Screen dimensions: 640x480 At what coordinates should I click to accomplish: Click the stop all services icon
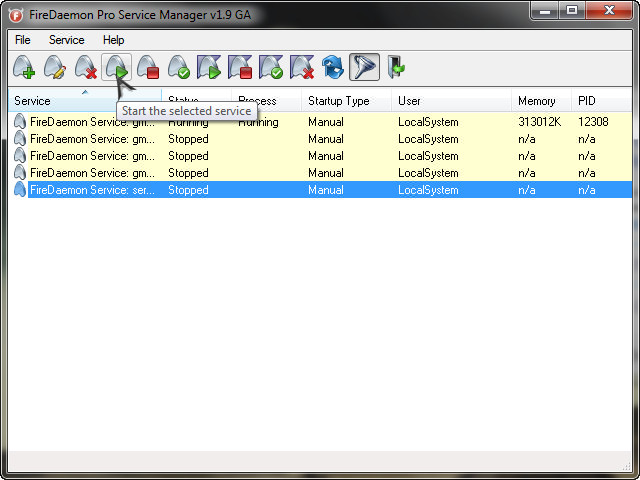tap(240, 68)
